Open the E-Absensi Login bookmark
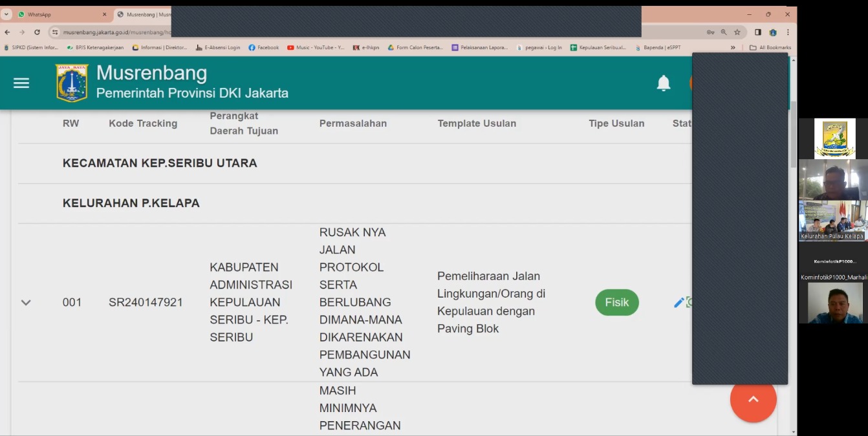 click(218, 47)
